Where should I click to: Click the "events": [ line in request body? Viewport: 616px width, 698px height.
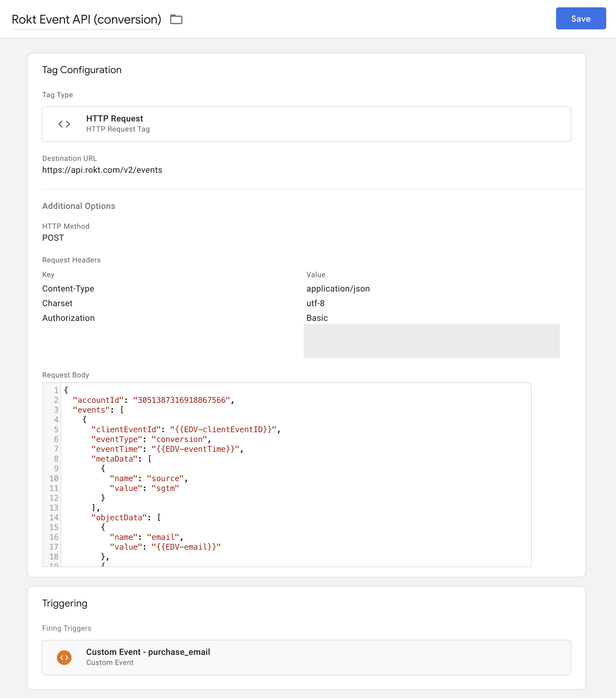tap(98, 410)
